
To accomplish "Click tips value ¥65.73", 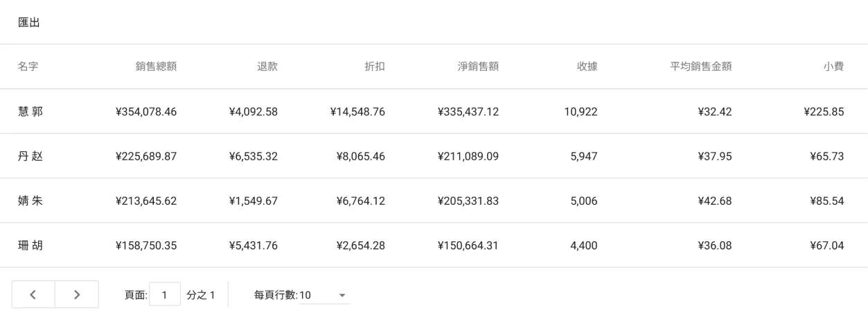I will [826, 156].
